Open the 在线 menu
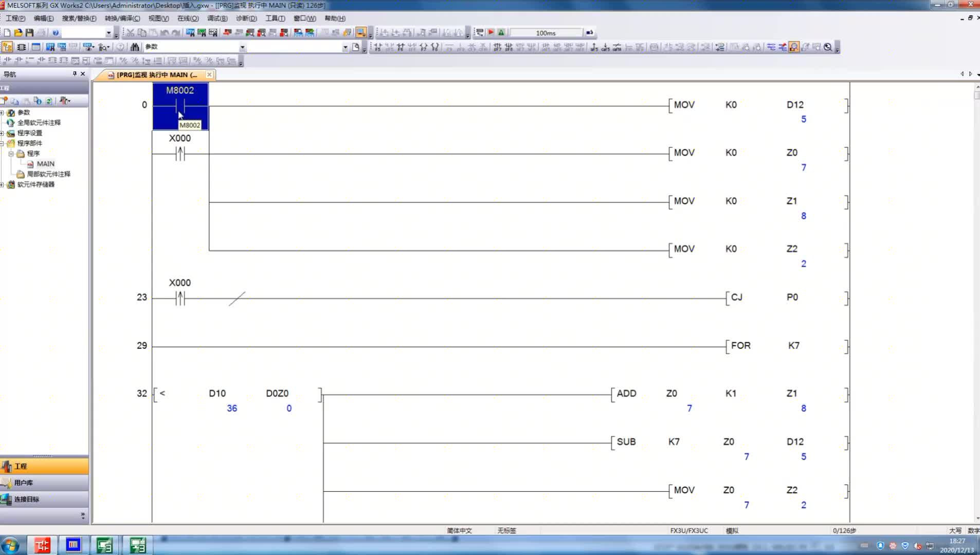The height and width of the screenshot is (555, 980). point(188,18)
